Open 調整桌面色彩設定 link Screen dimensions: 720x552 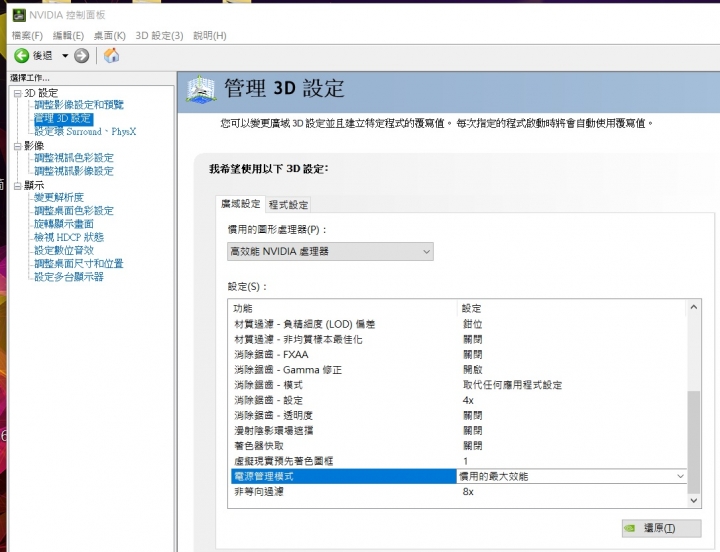pos(74,211)
